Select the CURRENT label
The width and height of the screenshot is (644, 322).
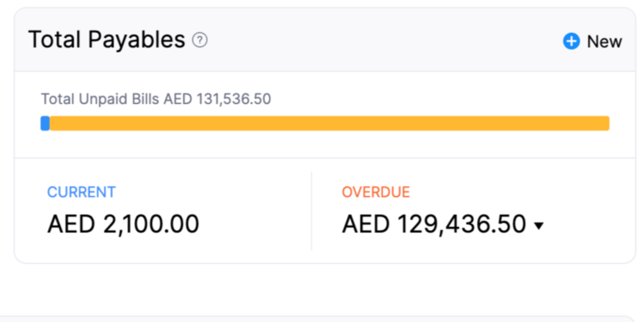(x=82, y=192)
